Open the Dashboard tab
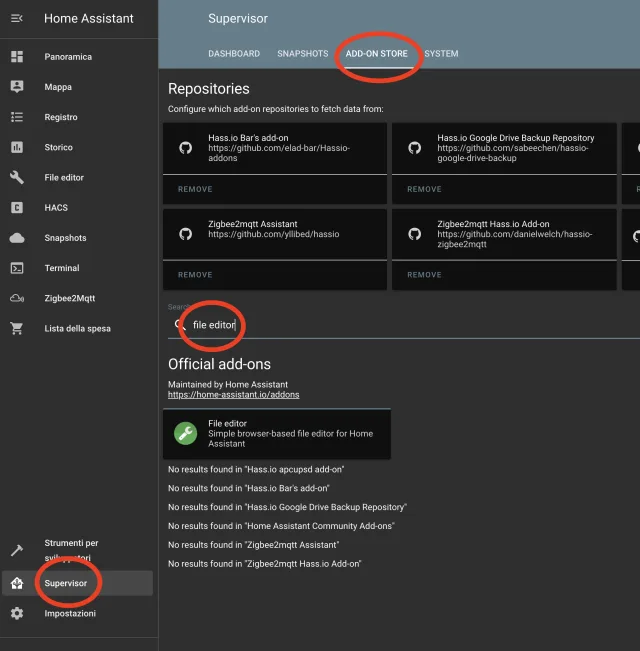 click(x=234, y=54)
